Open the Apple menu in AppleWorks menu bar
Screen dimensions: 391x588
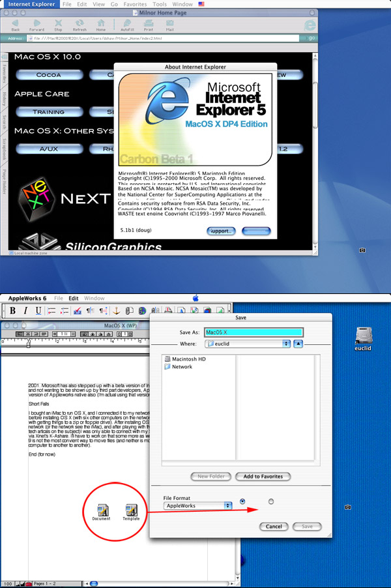tap(195, 298)
